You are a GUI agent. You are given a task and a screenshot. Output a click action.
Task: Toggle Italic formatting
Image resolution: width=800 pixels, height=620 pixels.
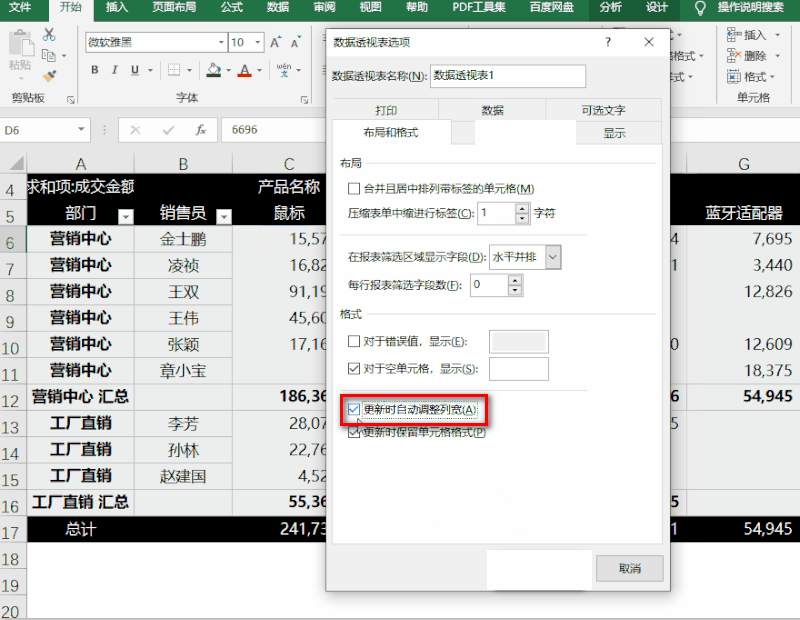[x=114, y=70]
